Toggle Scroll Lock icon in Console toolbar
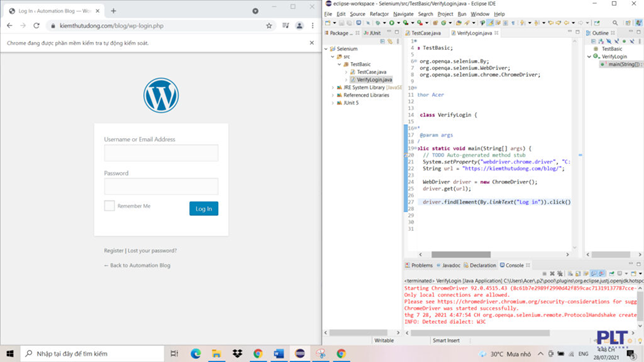The height and width of the screenshot is (362, 644). (578, 273)
